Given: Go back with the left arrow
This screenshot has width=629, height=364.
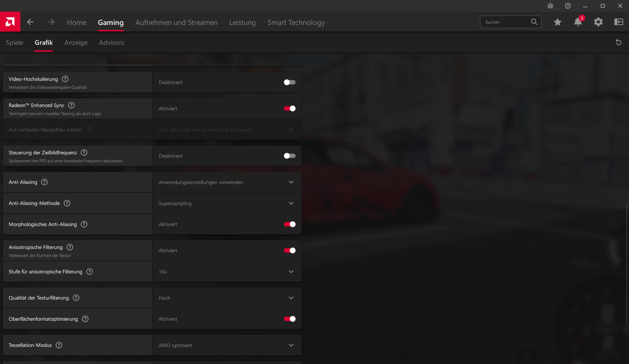Looking at the screenshot, I should coord(30,22).
